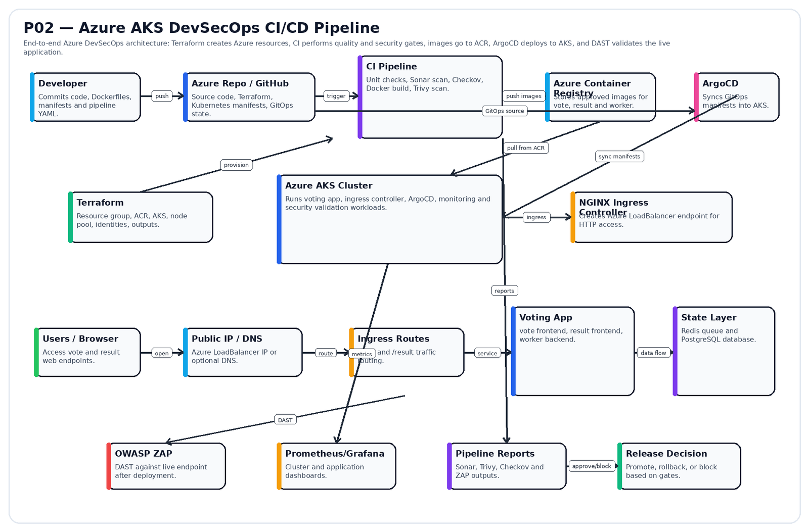Select the Voting App node
This screenshot has width=809, height=532.
573,351
